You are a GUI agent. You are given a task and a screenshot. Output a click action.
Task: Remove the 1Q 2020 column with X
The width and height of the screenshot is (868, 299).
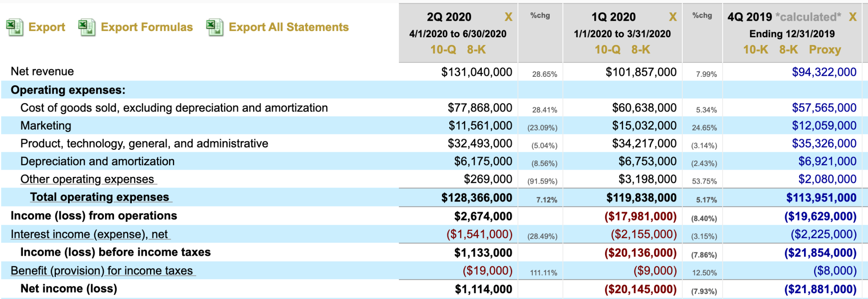tap(673, 17)
